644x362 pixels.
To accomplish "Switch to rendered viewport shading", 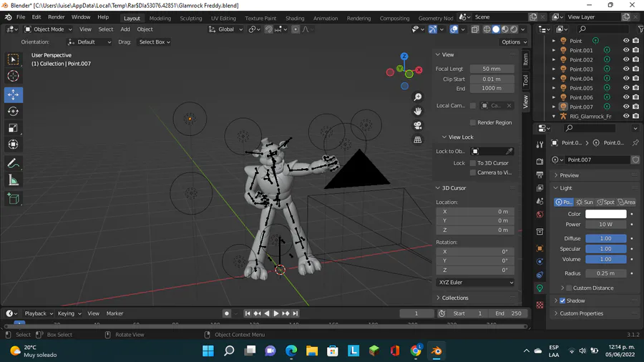I will pos(514,29).
